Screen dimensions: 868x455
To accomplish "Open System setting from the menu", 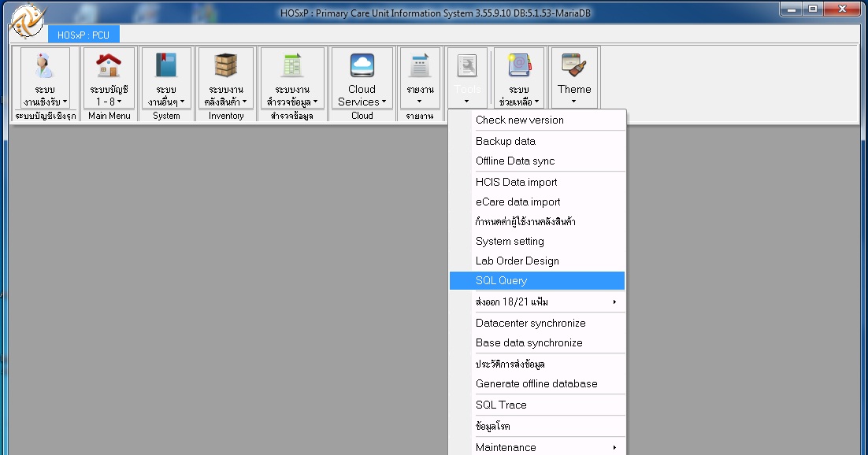I will coord(537,242).
